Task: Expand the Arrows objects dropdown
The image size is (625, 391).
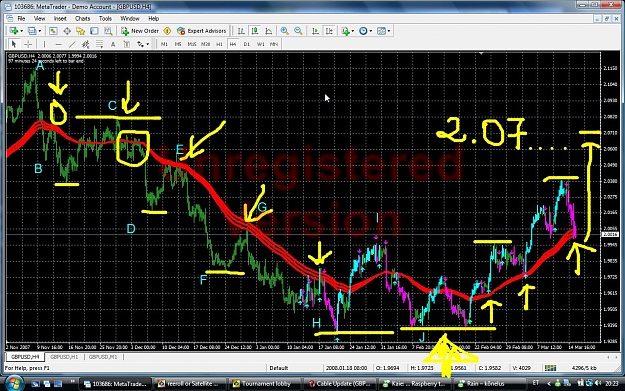Action: (147, 44)
